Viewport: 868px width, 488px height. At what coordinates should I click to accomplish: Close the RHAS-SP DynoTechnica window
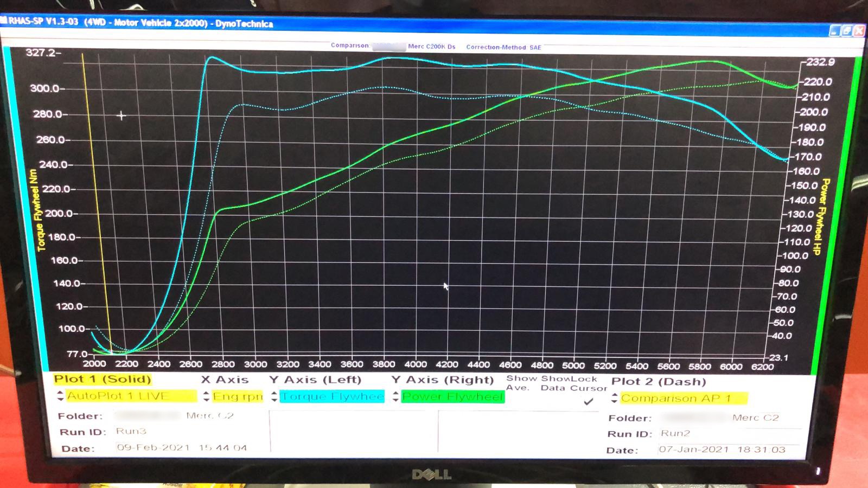pos(859,31)
